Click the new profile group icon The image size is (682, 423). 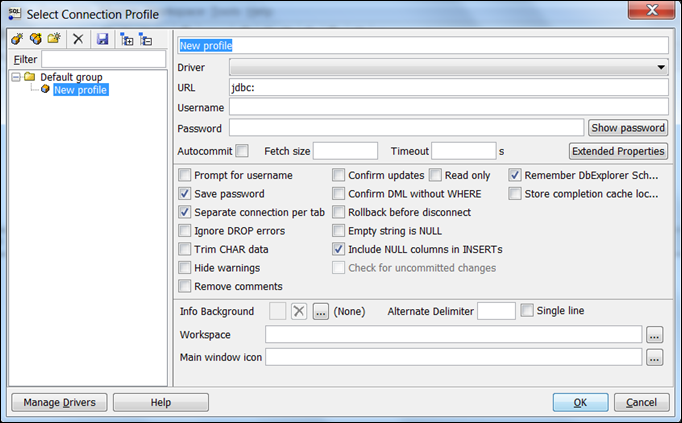54,39
